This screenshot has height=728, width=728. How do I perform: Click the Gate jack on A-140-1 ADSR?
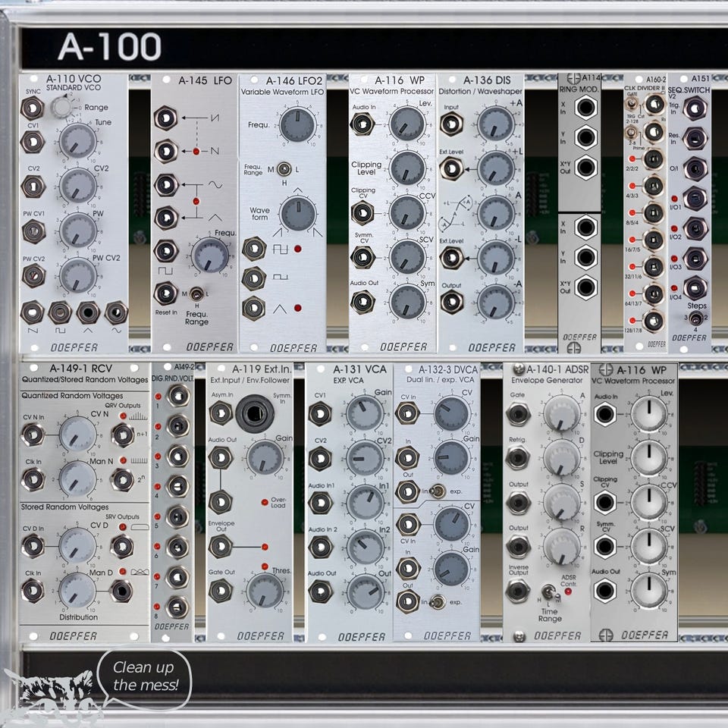click(518, 414)
